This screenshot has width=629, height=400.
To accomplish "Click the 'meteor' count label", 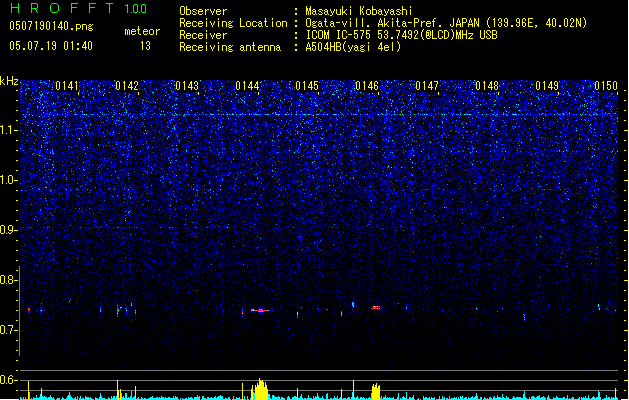I will [x=142, y=31].
